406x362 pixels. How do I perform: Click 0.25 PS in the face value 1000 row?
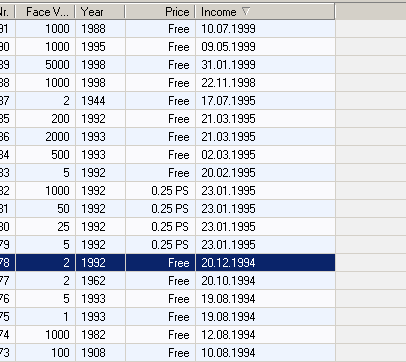(170, 191)
